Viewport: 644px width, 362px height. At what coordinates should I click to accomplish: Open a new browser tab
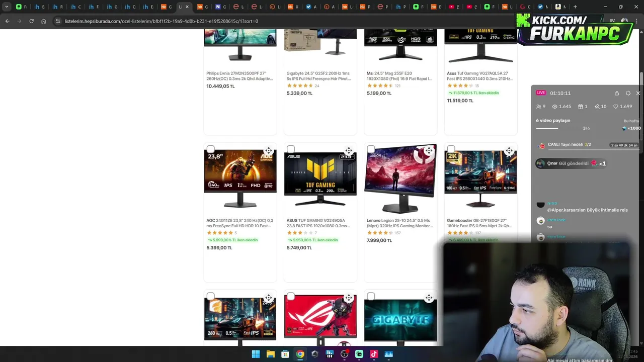point(575,7)
